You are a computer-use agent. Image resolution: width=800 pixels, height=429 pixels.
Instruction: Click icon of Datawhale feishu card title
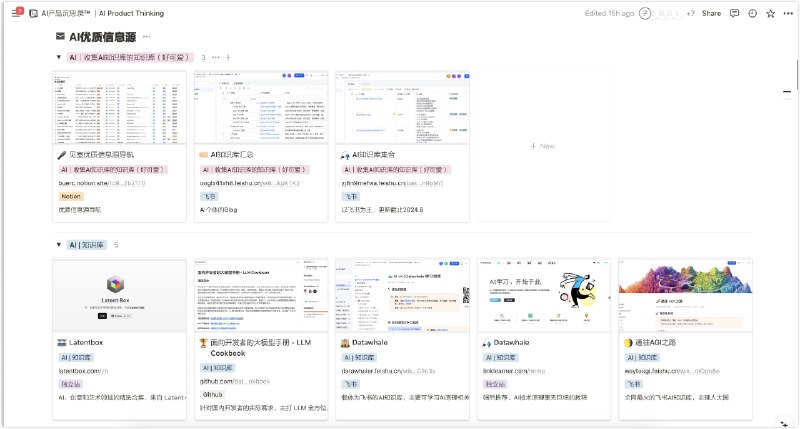pyautogui.click(x=345, y=343)
